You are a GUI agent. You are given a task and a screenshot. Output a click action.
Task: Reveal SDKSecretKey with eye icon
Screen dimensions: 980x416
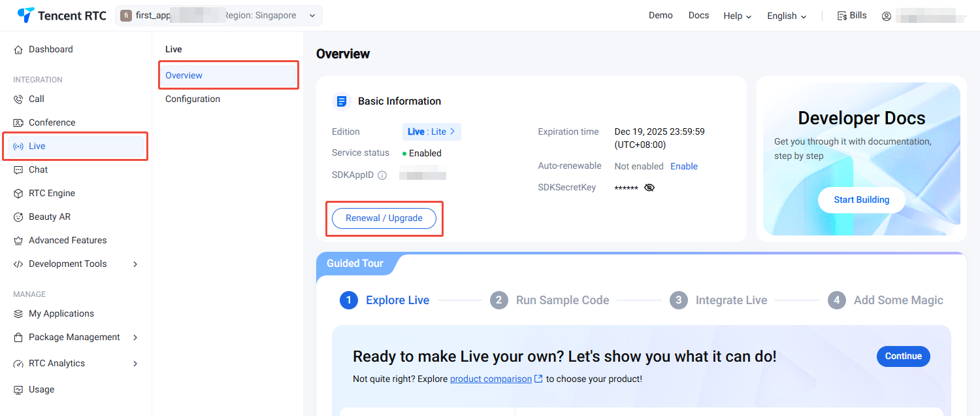(649, 187)
